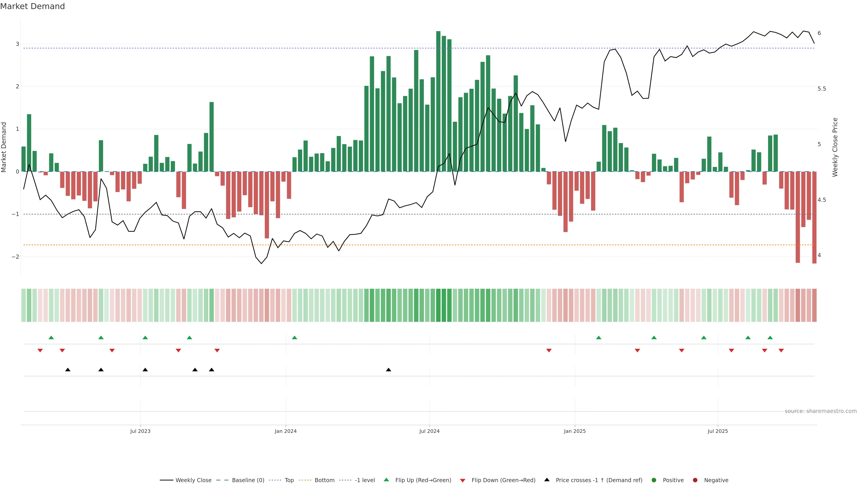The width and height of the screenshot is (868, 488).
Task: Click the red Flip Down triangle legend icon
Action: [x=463, y=480]
